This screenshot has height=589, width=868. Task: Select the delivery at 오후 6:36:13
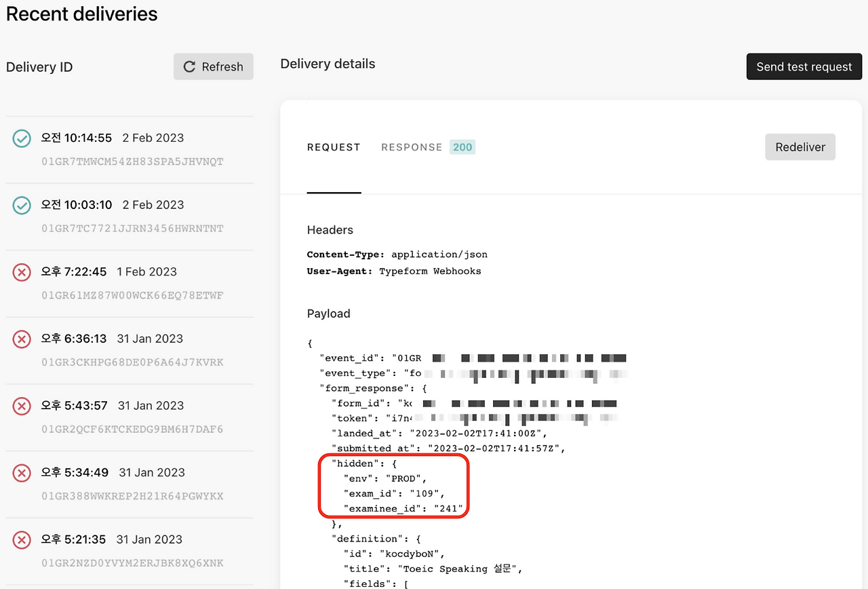[130, 351]
